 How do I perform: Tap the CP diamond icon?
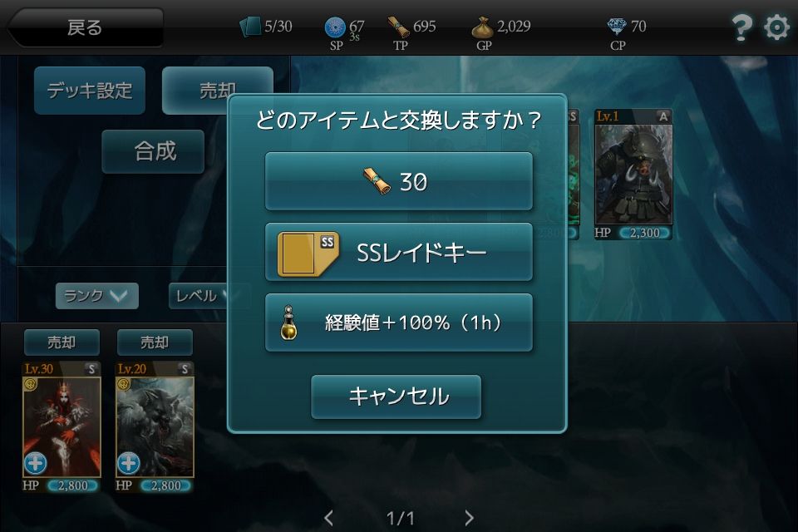coord(617,27)
